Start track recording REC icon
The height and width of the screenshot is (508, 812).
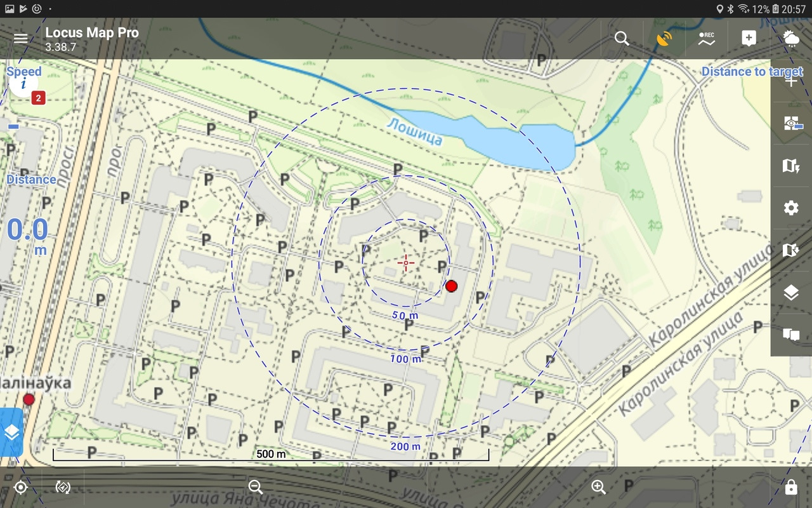[706, 39]
